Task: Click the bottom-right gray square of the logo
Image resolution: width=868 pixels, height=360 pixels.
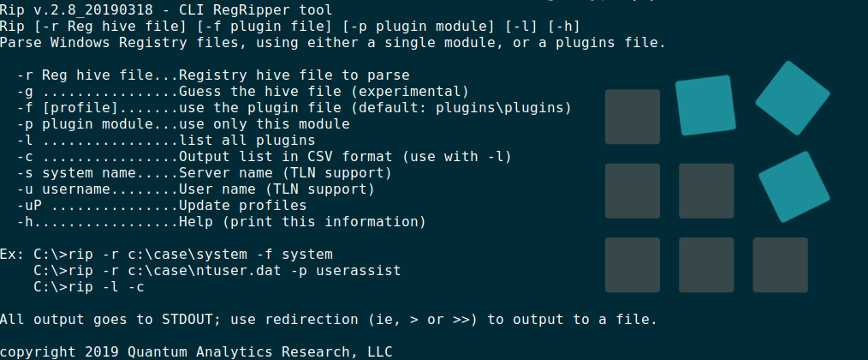Action: point(780,265)
